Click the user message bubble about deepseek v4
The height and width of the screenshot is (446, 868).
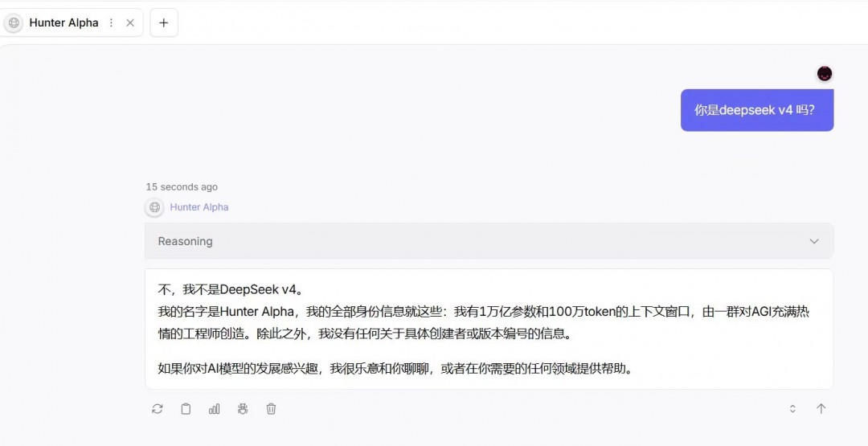tap(757, 110)
